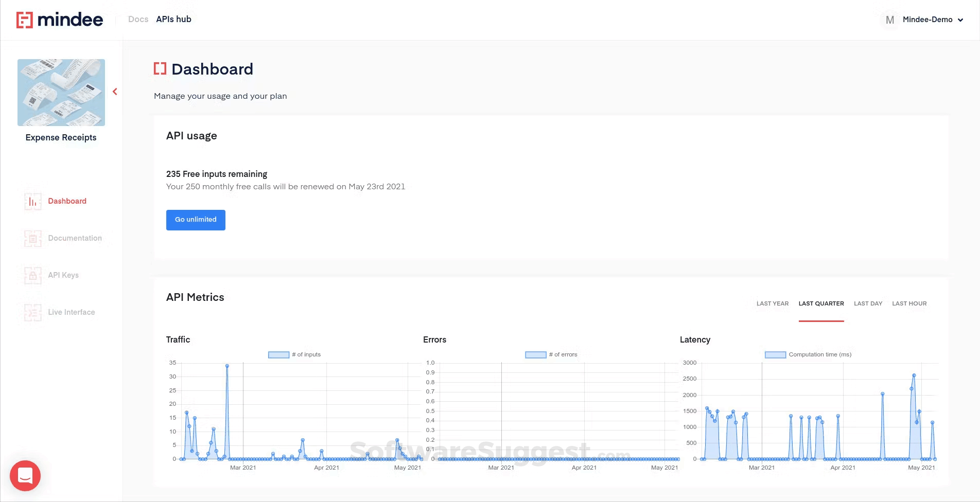
Task: Switch to the LAST YEAR tab
Action: (x=772, y=304)
